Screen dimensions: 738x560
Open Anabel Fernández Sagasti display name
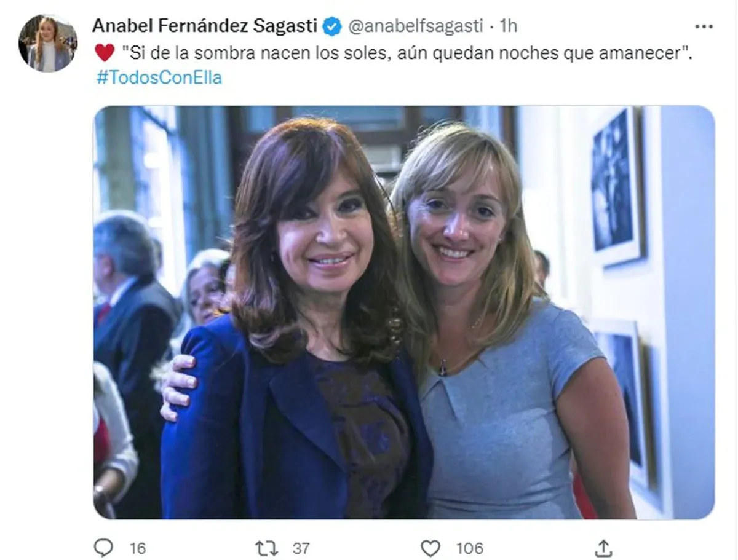(205, 26)
